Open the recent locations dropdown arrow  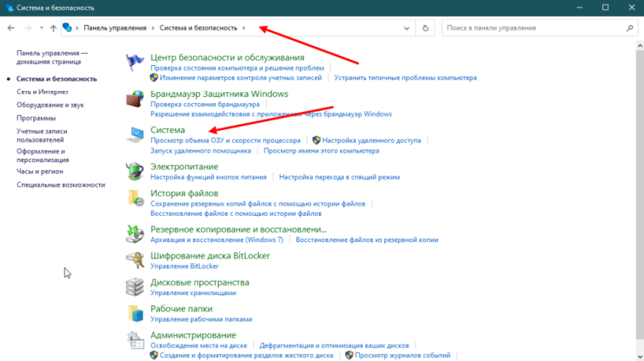pyautogui.click(x=42, y=28)
